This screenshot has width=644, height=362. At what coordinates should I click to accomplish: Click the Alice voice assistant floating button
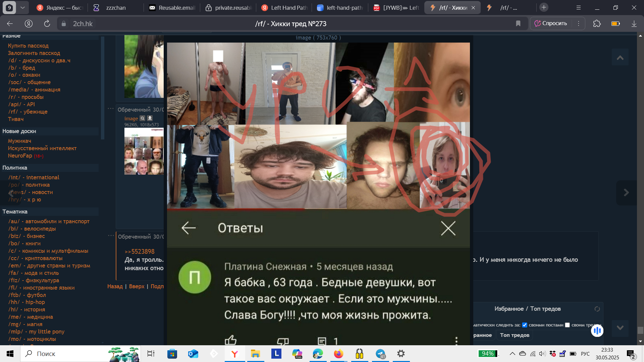click(597, 331)
